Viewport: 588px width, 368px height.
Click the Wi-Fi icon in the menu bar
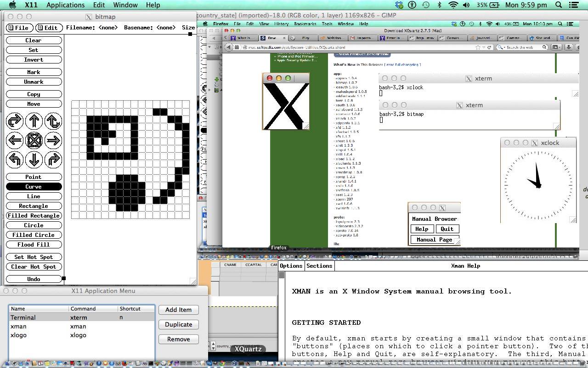[453, 5]
